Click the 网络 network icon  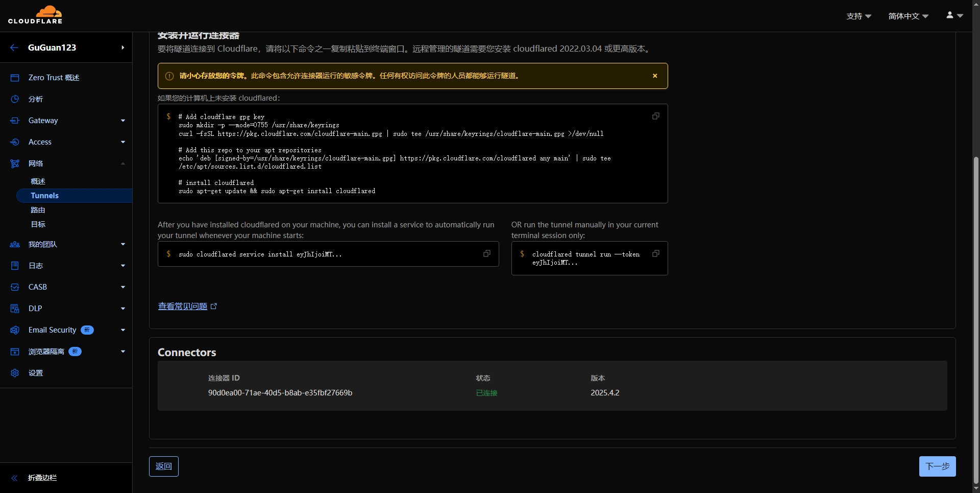tap(15, 163)
